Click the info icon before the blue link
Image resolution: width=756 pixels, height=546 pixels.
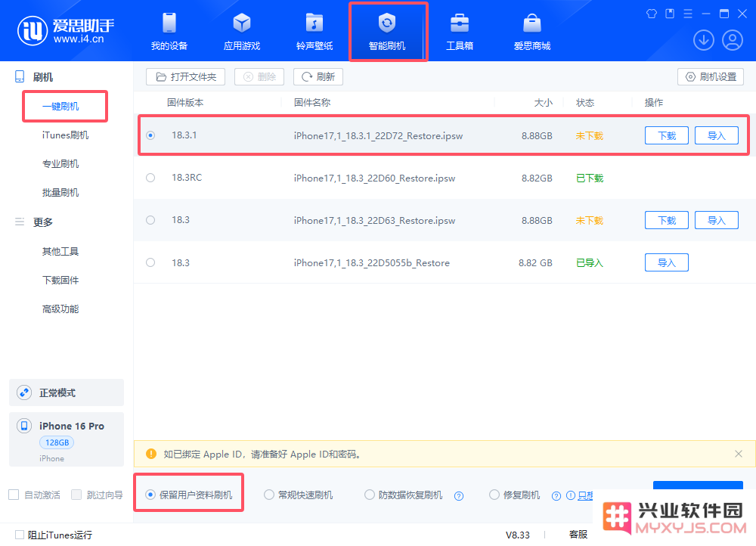pos(570,495)
